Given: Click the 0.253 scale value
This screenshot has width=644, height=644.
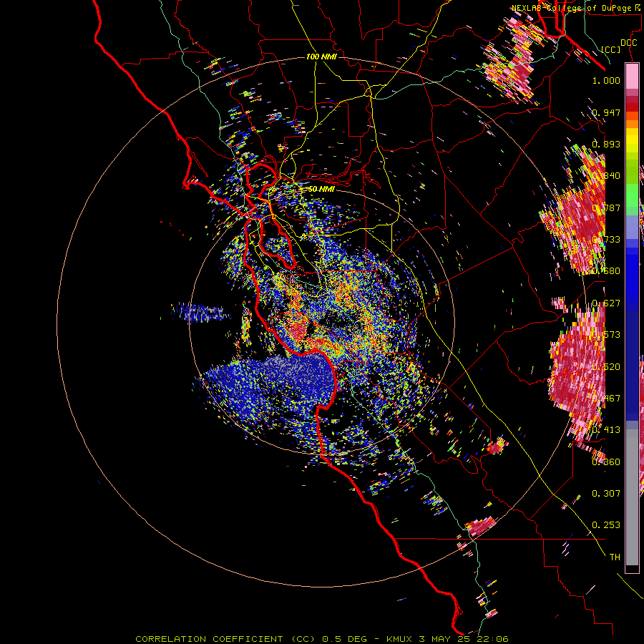Looking at the screenshot, I should [606, 525].
